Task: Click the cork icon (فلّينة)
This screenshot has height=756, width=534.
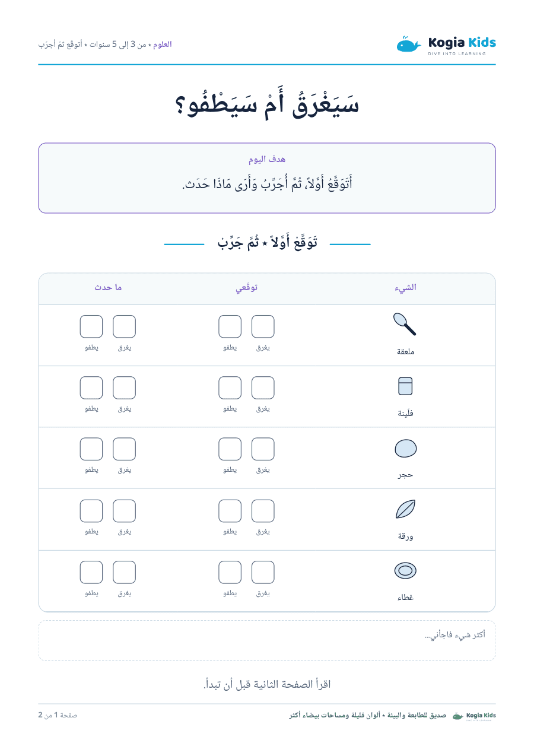Action: pos(405,386)
